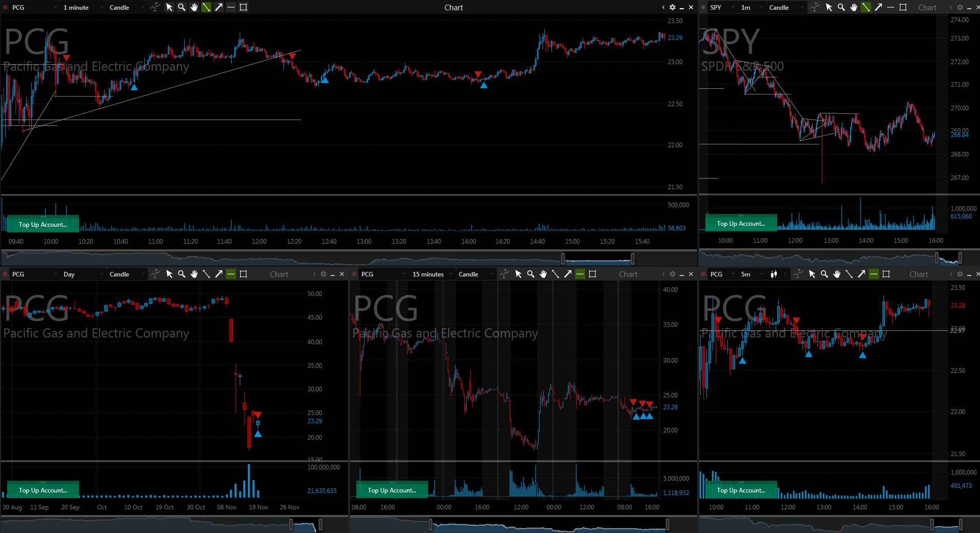Activate the zoom magnifier in SPY chart
The height and width of the screenshot is (533, 980).
pos(841,7)
